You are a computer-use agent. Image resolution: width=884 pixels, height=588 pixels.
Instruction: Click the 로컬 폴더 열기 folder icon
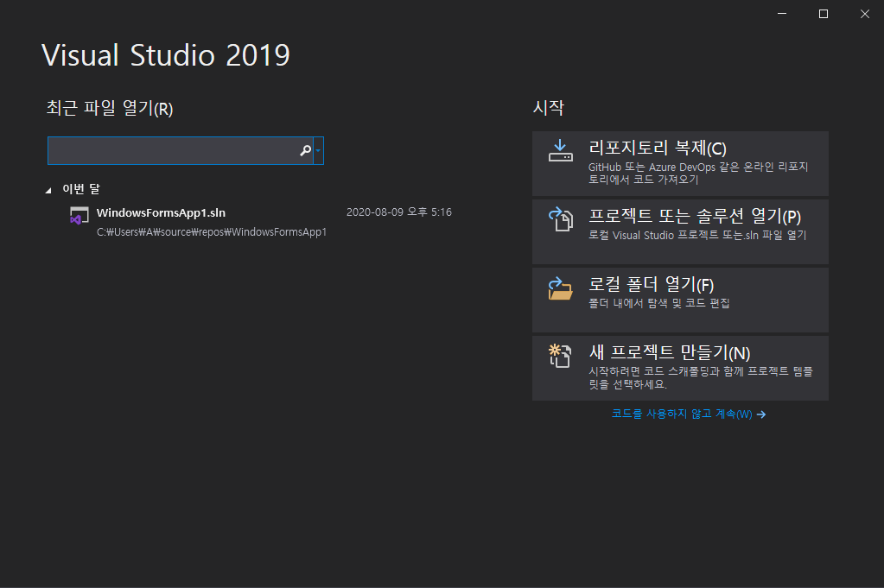pos(561,288)
